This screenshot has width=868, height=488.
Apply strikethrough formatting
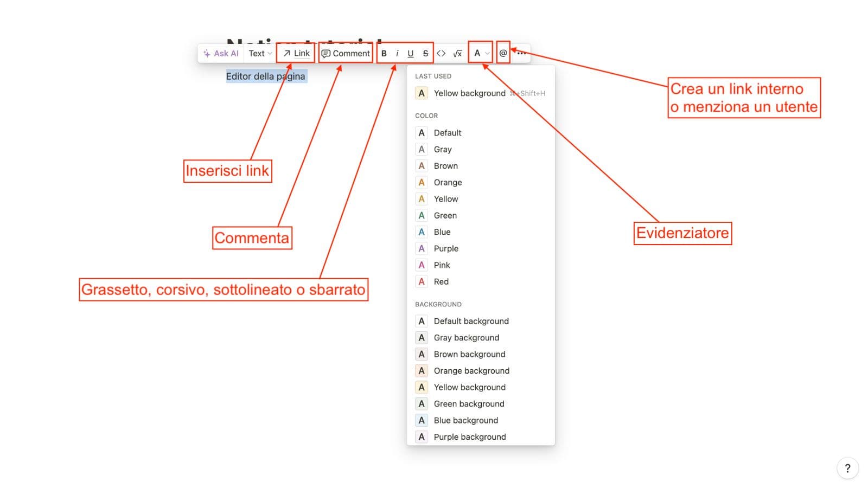pyautogui.click(x=425, y=53)
